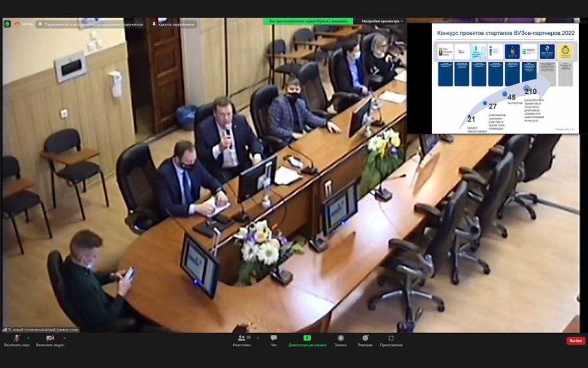Open the Participants panel (Участники)
The width and height of the screenshot is (588, 368).
242,341
